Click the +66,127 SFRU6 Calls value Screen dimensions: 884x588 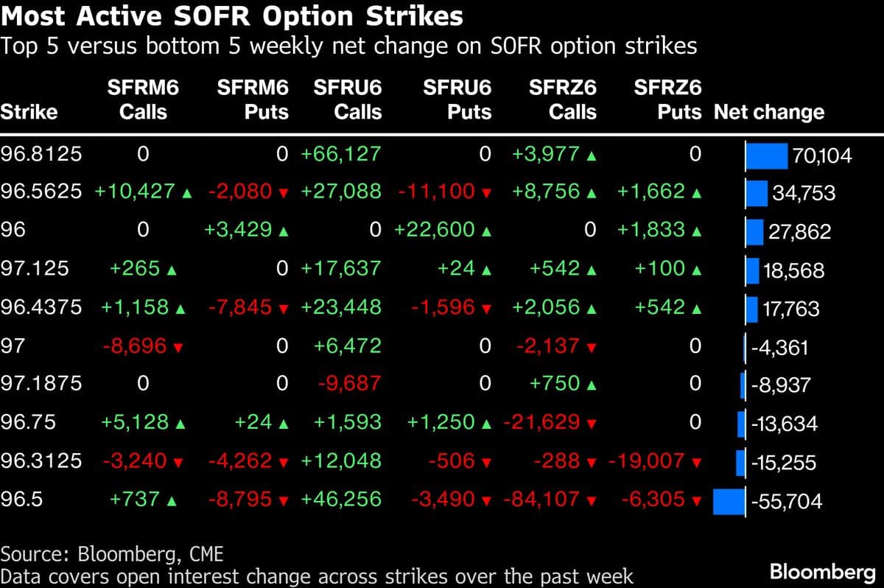340,155
